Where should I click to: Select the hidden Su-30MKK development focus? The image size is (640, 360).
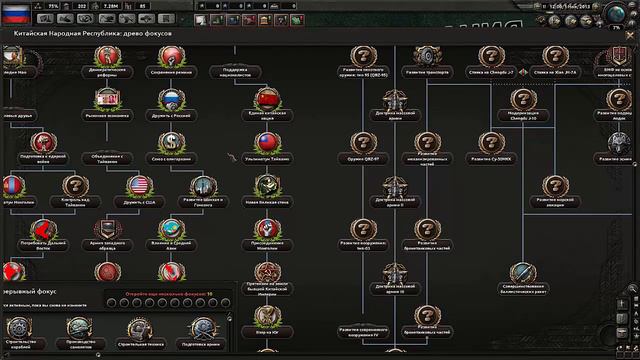click(x=491, y=143)
